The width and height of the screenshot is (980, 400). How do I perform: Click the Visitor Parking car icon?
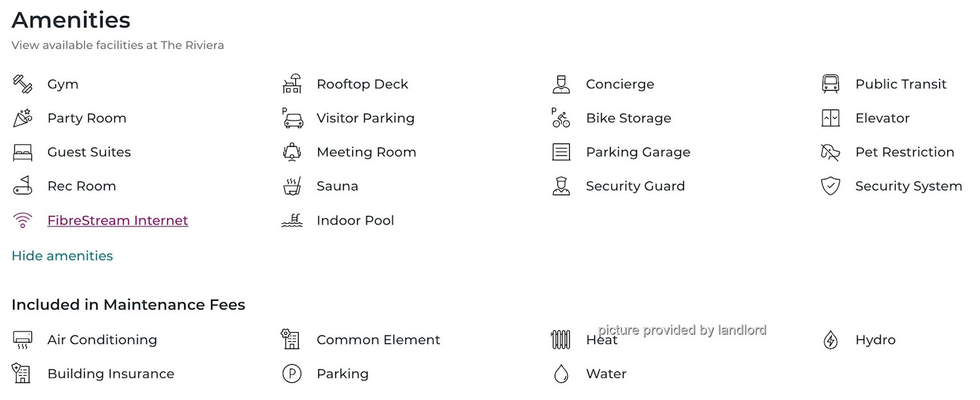click(x=293, y=118)
